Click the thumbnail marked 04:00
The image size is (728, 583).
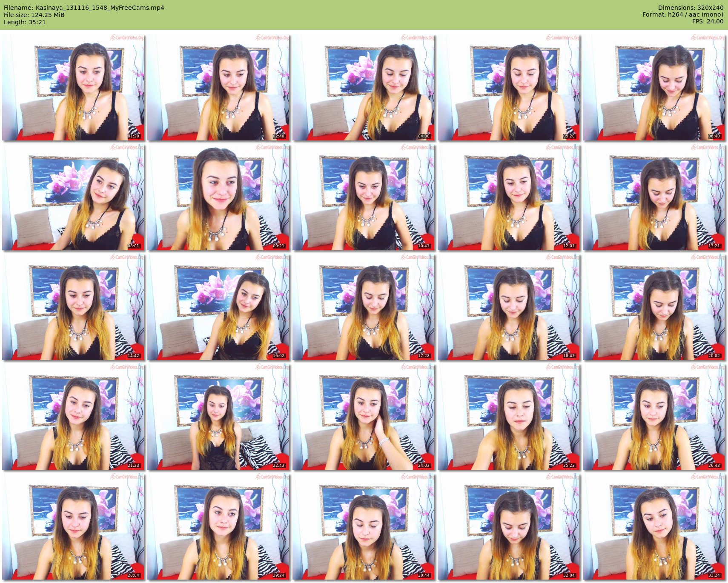364,87
